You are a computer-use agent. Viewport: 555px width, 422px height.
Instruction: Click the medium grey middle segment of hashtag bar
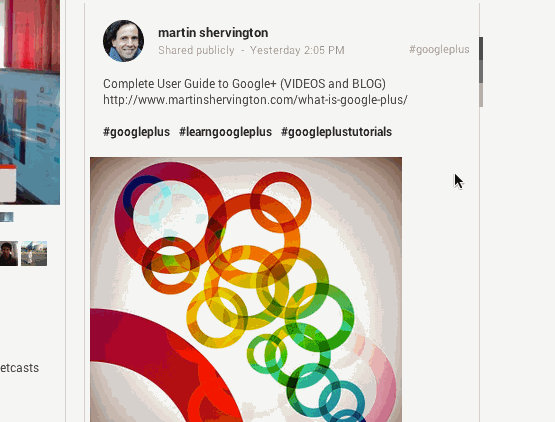click(x=481, y=72)
